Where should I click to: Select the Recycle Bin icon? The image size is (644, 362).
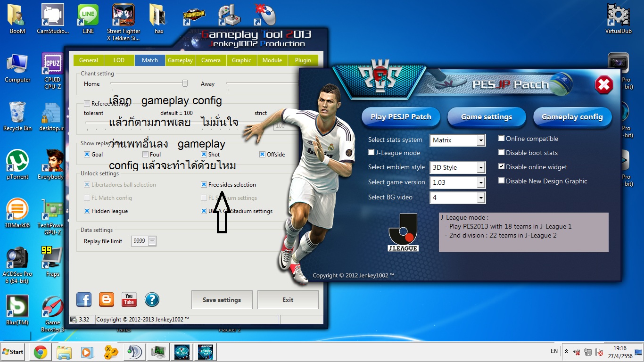pos(17,116)
